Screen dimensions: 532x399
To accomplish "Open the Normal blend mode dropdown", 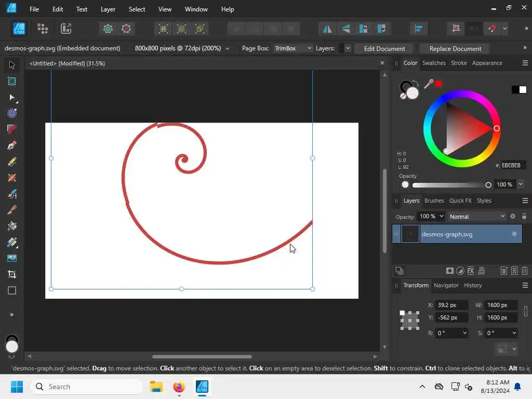I will click(x=477, y=217).
